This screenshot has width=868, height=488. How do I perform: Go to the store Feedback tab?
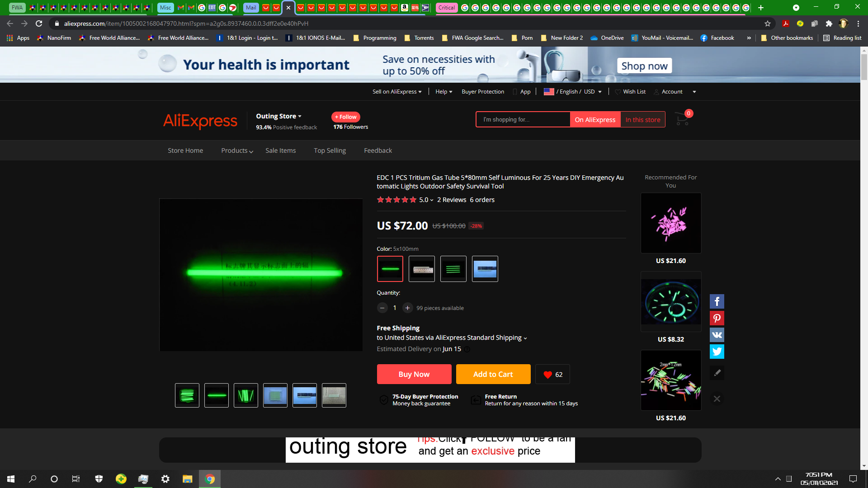click(377, 150)
